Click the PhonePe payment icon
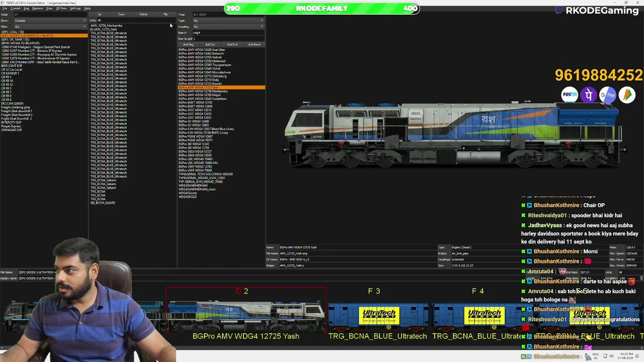 point(589,95)
